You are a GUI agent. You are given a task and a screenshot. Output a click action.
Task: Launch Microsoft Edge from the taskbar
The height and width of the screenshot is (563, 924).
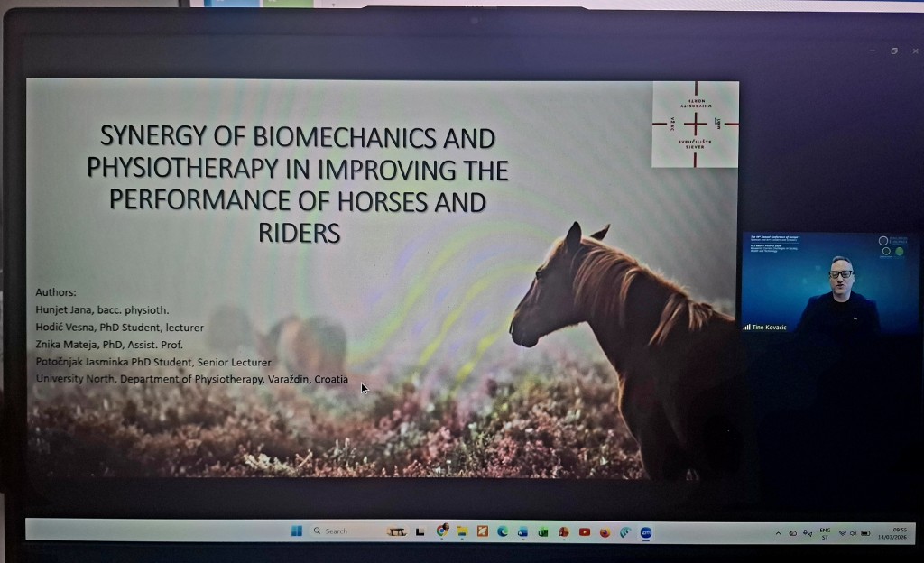(x=503, y=531)
